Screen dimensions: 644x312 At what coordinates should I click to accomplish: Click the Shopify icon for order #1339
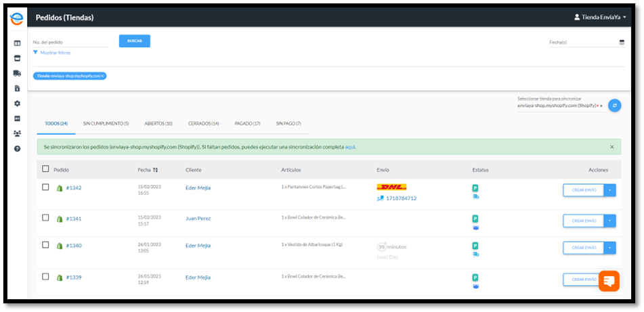tap(60, 277)
